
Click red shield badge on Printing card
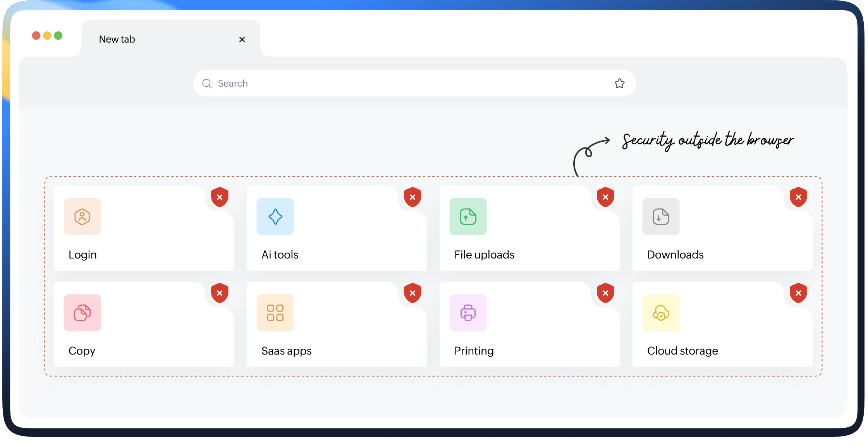point(605,293)
